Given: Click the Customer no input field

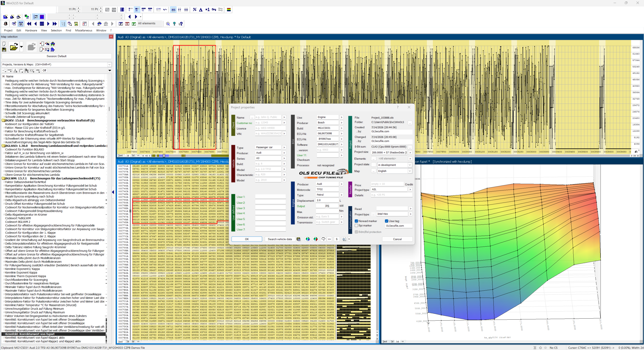Looking at the screenshot, I should pyautogui.click(x=268, y=123).
